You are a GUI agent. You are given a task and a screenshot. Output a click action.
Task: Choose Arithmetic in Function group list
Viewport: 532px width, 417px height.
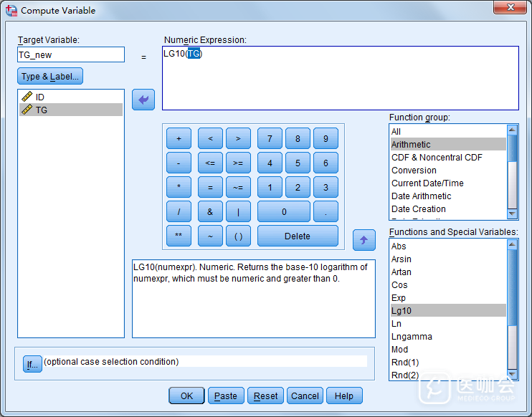click(x=411, y=145)
